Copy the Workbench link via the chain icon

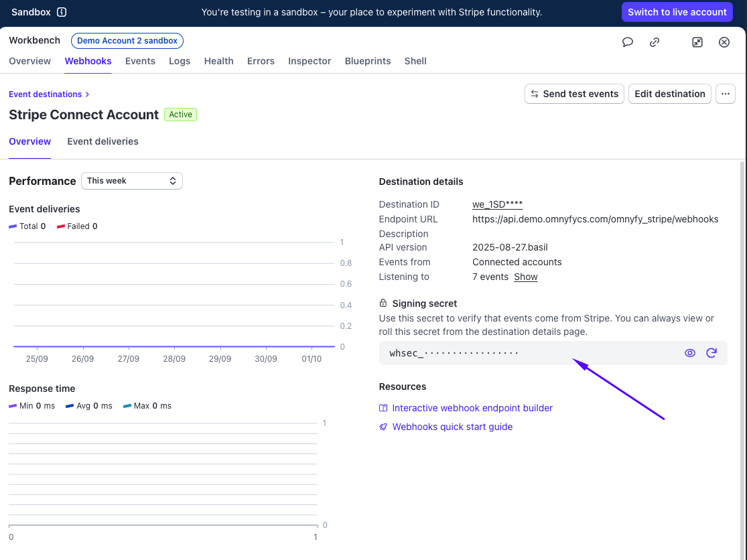(655, 42)
